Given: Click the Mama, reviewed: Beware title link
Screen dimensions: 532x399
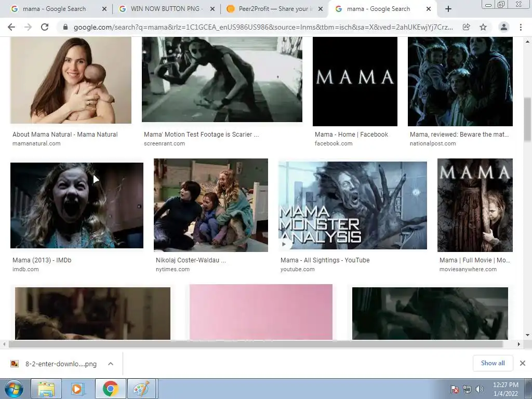Looking at the screenshot, I should point(459,135).
